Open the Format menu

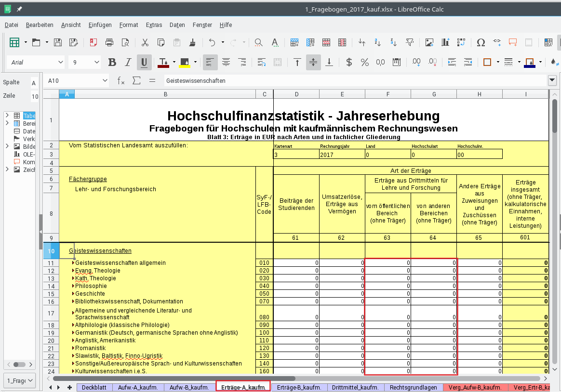129,25
